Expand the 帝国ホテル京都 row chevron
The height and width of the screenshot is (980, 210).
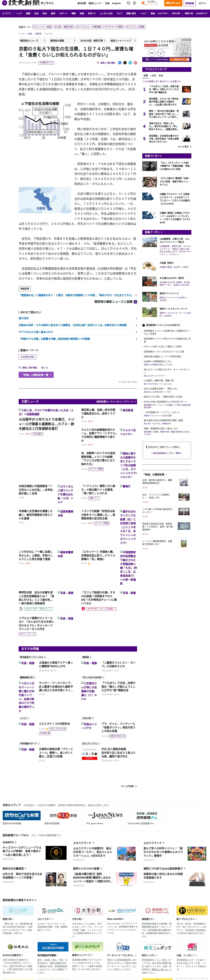136,339
